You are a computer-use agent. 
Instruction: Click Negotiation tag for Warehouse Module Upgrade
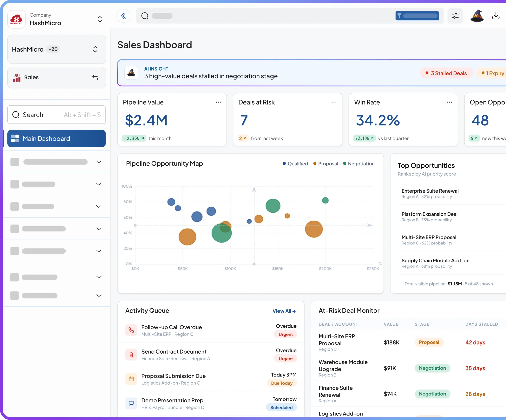pos(432,368)
